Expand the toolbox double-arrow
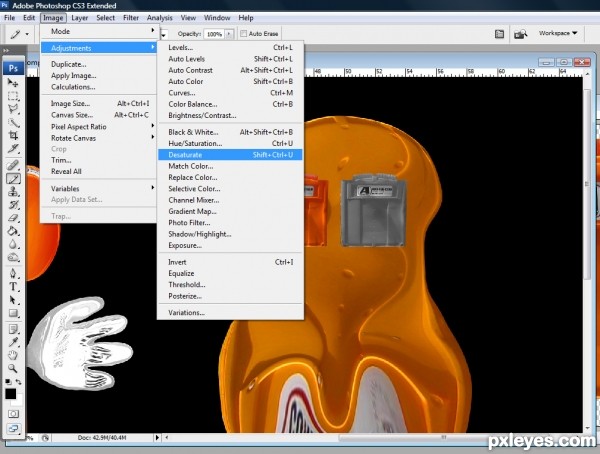The height and width of the screenshot is (454, 600). (x=6, y=50)
